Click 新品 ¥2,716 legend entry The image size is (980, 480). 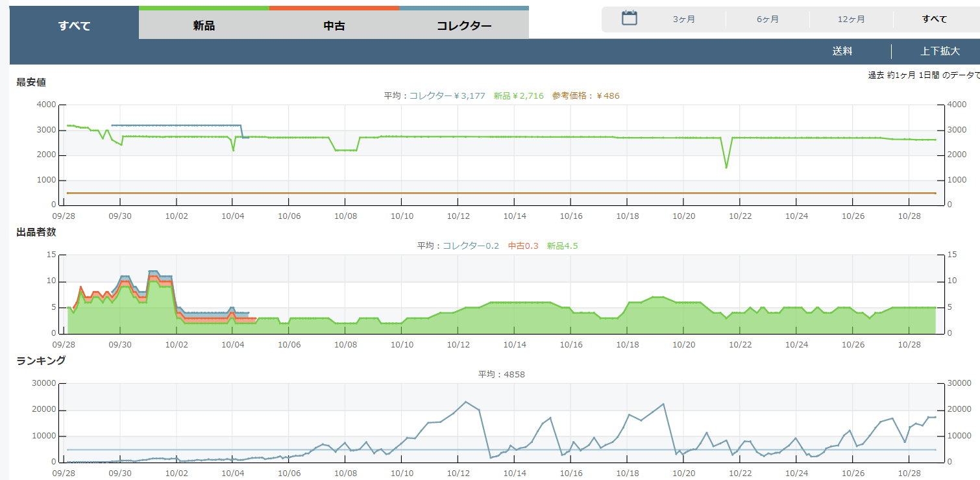point(518,96)
